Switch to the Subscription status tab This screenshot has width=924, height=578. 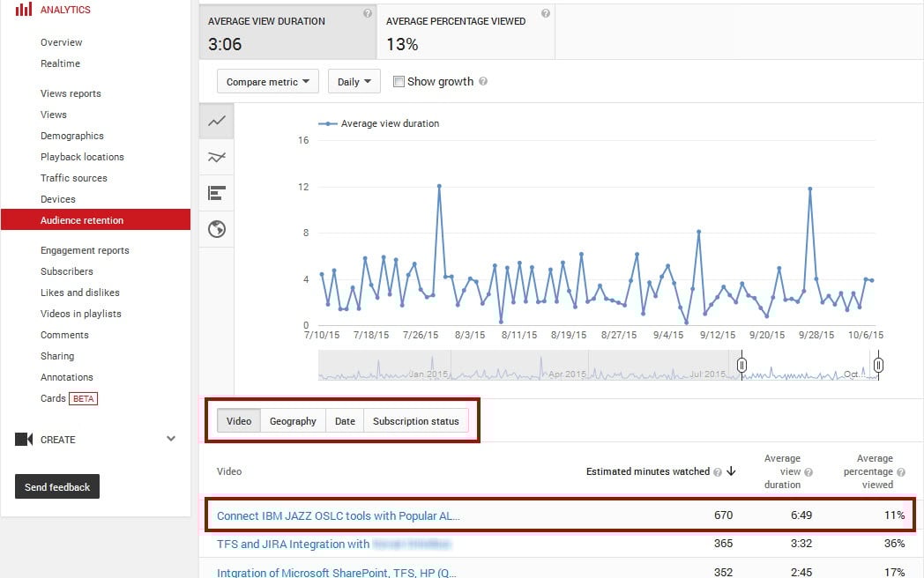click(x=415, y=420)
